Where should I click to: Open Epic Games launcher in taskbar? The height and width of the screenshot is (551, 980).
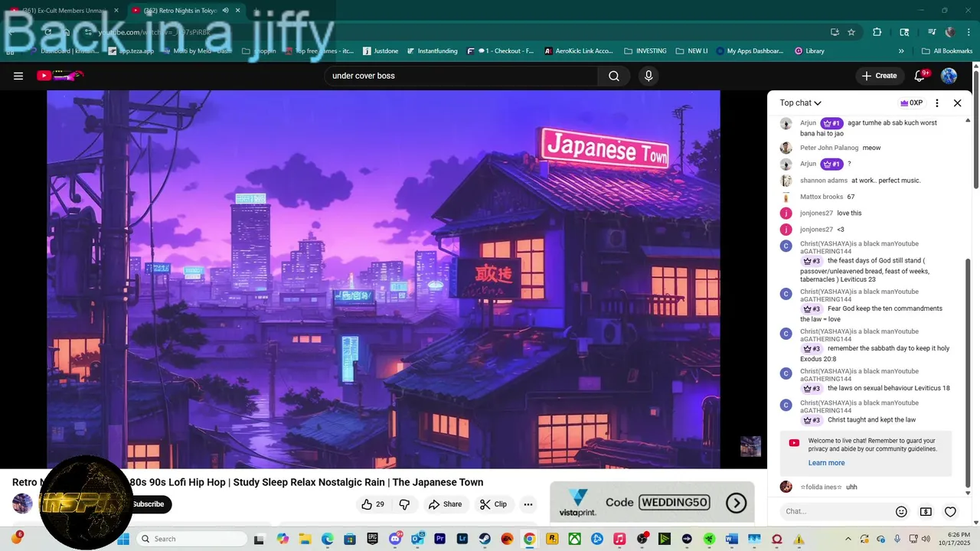tap(372, 539)
